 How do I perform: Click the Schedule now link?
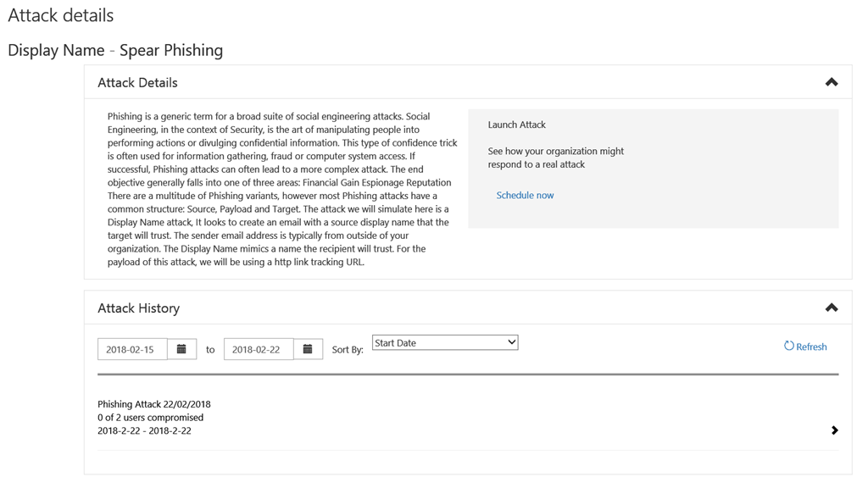pyautogui.click(x=525, y=195)
